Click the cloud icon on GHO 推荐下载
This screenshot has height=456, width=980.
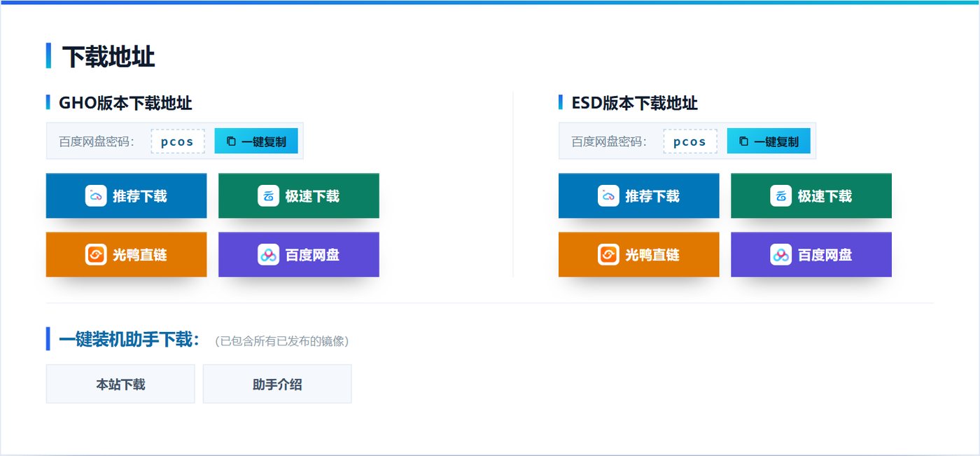(x=96, y=196)
